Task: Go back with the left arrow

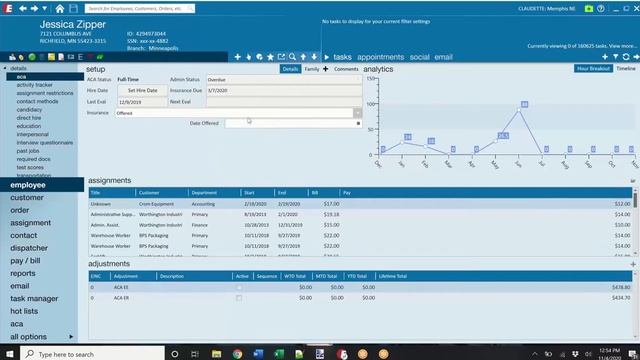Action: coord(23,8)
